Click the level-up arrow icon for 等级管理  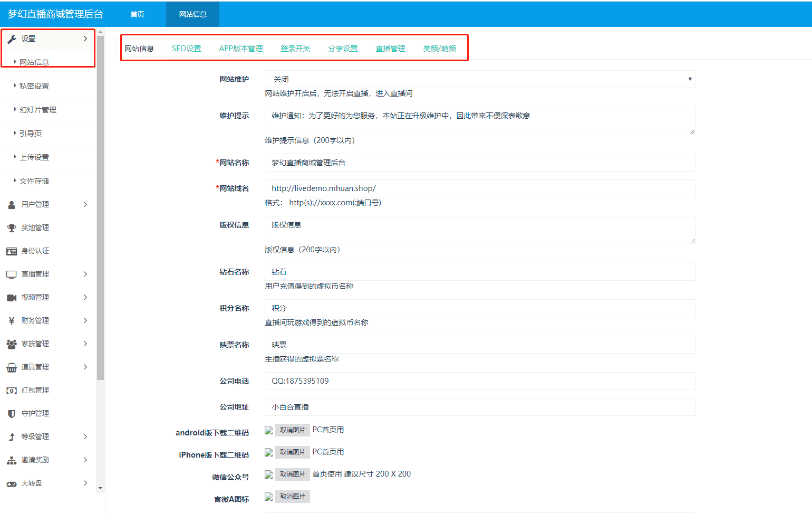click(12, 437)
